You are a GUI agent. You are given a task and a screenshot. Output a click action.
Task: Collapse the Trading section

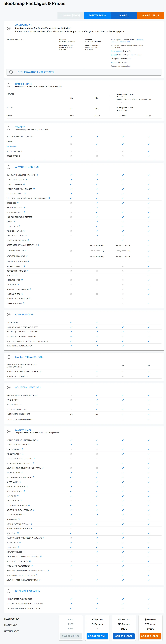[x=9, y=128]
